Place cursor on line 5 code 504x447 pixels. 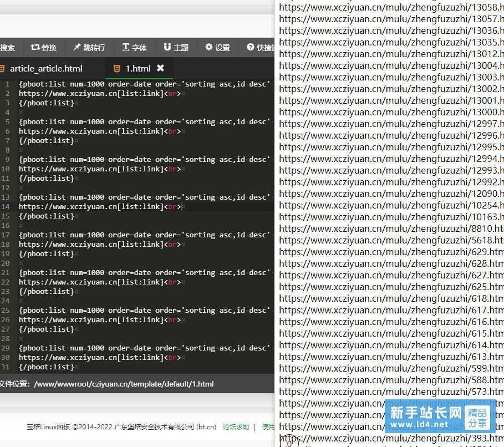[144, 122]
